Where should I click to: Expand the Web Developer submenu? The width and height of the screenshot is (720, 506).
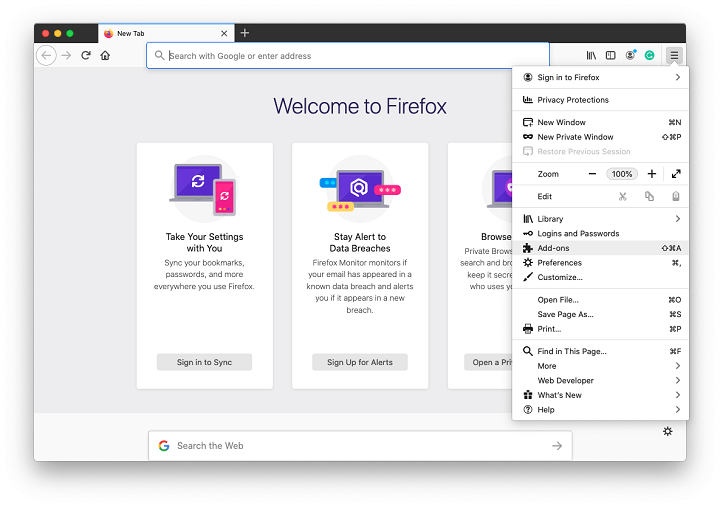coord(600,381)
